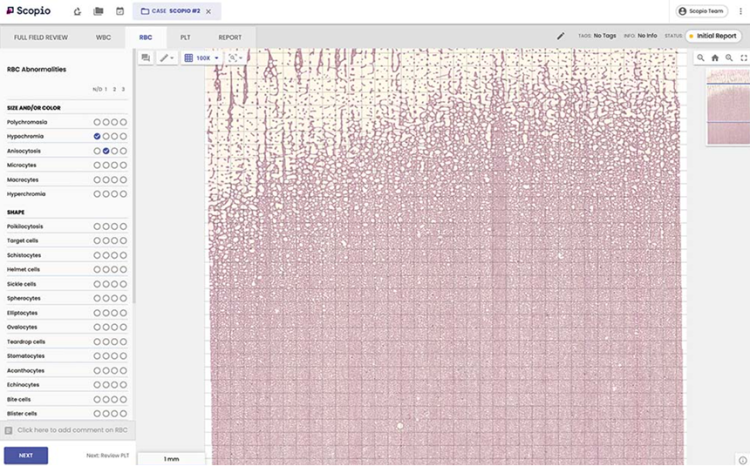This screenshot has width=750, height=473.
Task: Set Microcytes grade to 3
Action: point(123,165)
